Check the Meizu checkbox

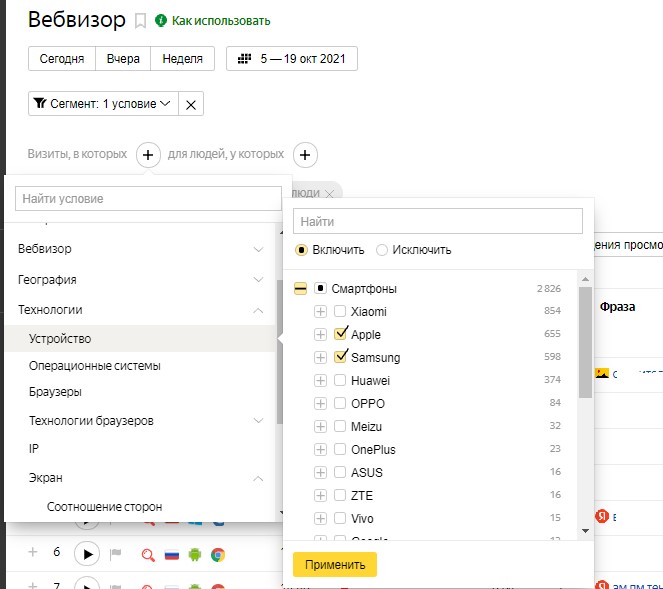pos(340,426)
